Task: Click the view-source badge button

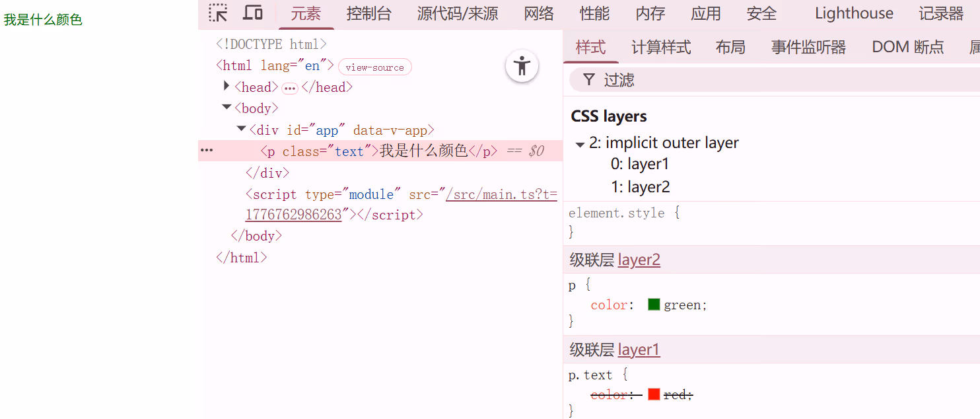Action: (374, 67)
